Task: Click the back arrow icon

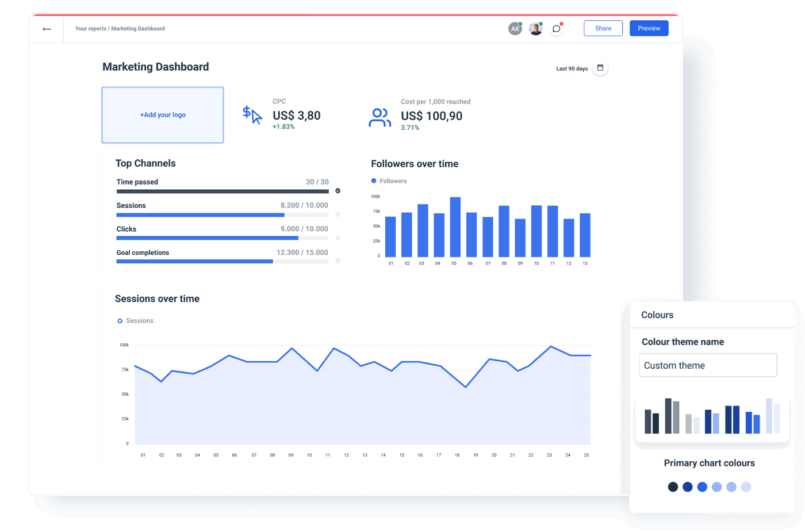Action: 46,28
